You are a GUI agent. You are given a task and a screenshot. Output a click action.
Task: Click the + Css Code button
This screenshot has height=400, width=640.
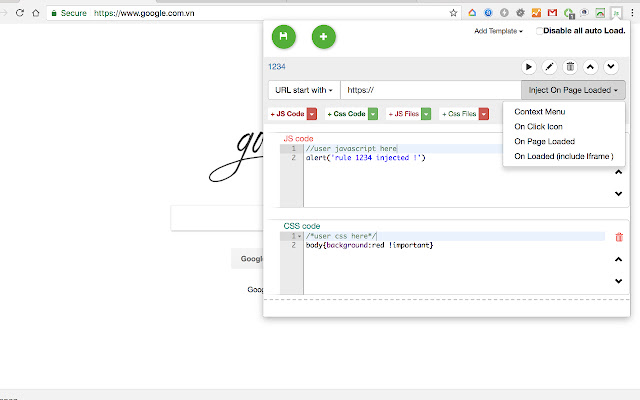(x=345, y=115)
